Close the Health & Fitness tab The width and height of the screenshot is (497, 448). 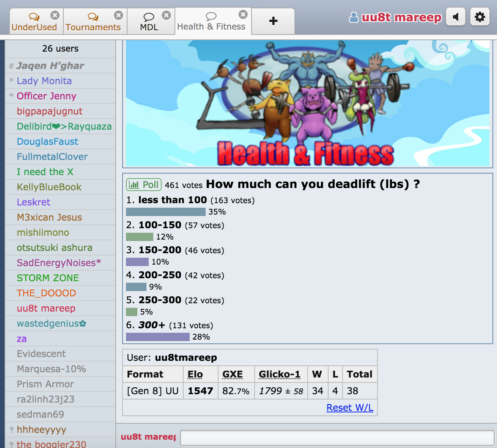point(243,14)
